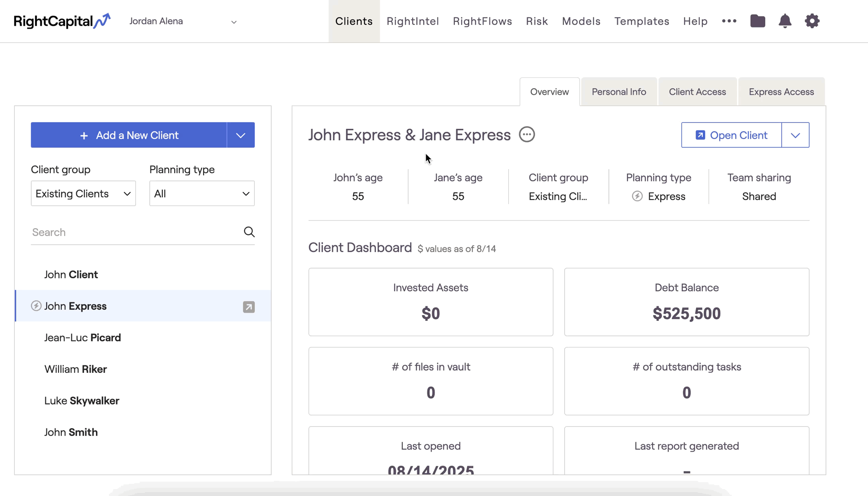The width and height of the screenshot is (868, 496).
Task: Go to the Clients menu
Action: 354,21
